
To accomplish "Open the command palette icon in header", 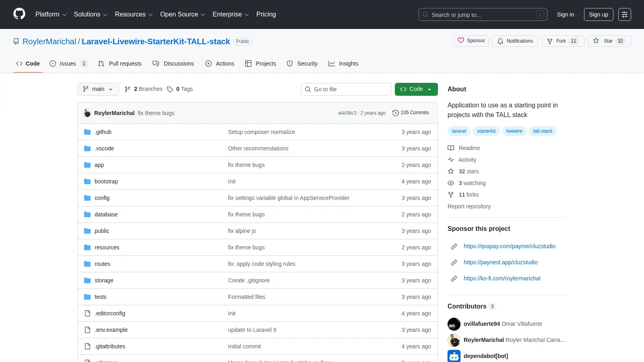I will 625,14.
